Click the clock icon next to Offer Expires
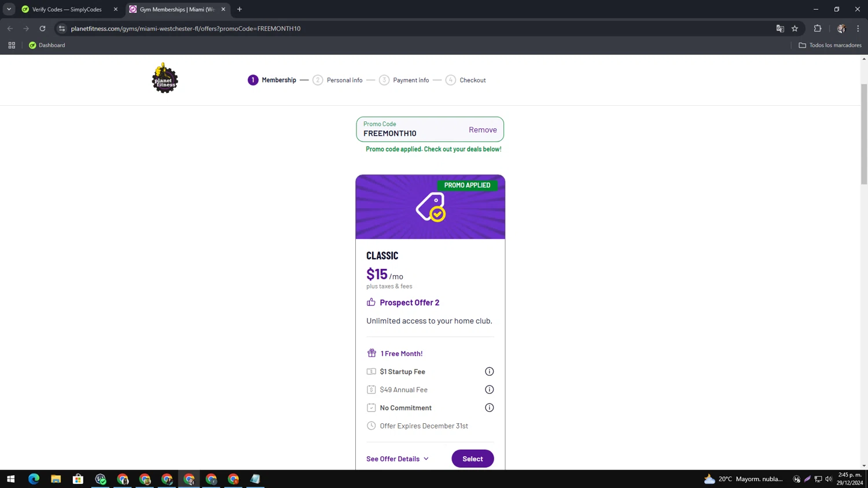Screen dimensions: 868x488 click(x=371, y=426)
